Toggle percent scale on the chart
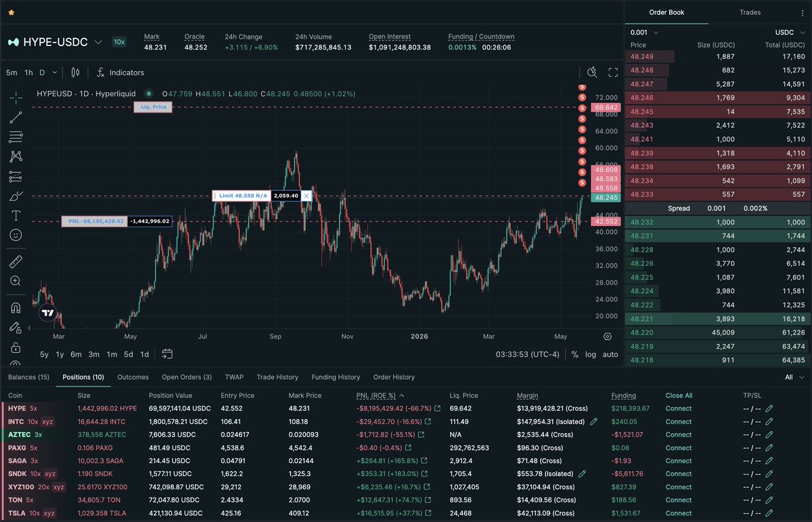Image resolution: width=812 pixels, height=522 pixels. pos(574,354)
